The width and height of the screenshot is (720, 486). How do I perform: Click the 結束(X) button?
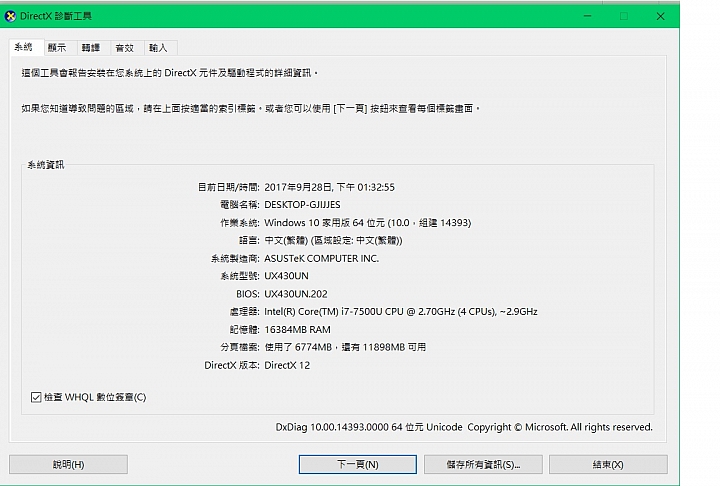608,464
